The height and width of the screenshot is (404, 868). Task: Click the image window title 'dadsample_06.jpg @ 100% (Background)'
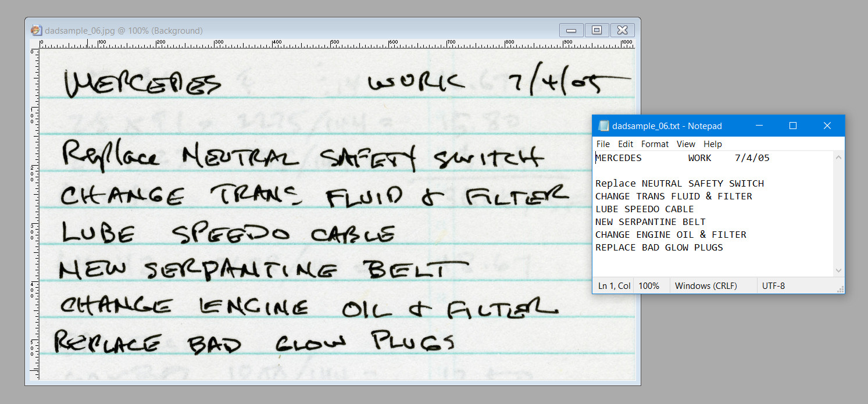tap(124, 31)
